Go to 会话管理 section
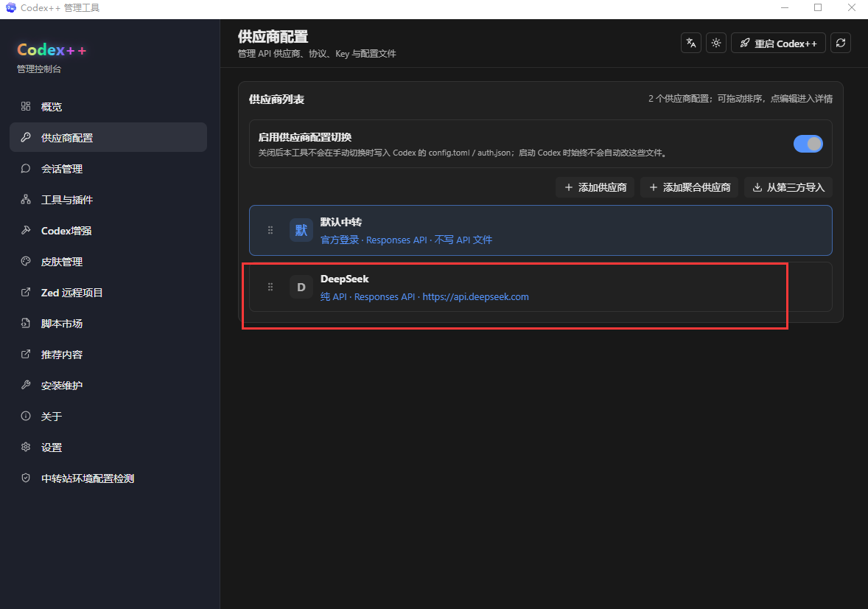868x609 pixels. pos(108,168)
